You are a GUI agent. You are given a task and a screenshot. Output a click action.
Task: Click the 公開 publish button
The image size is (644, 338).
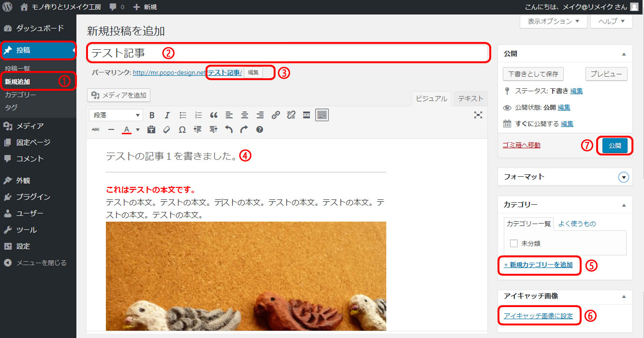615,145
